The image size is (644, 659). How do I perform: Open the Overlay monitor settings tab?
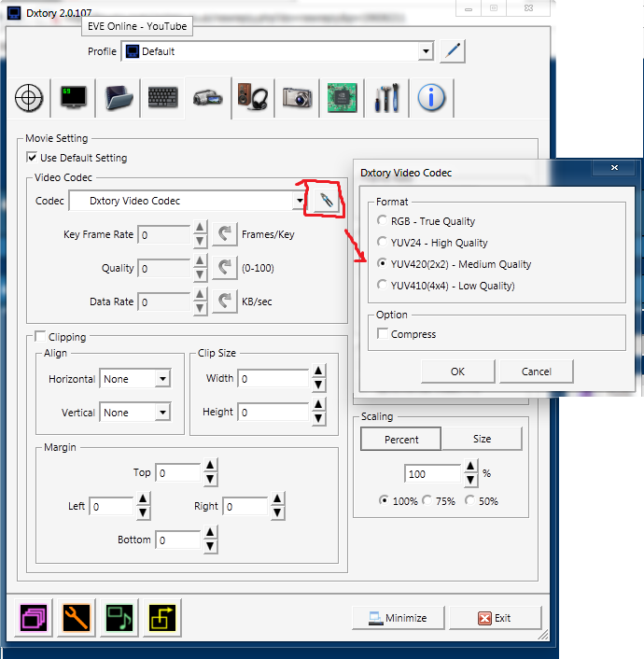point(73,97)
